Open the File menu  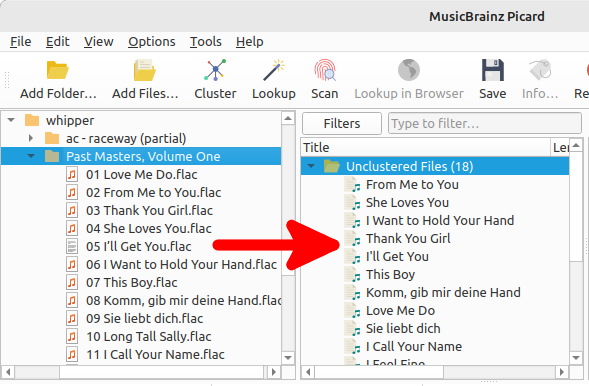pyautogui.click(x=21, y=42)
